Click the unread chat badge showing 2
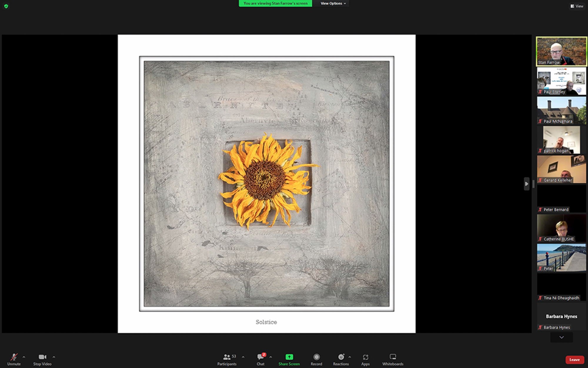 tap(264, 354)
